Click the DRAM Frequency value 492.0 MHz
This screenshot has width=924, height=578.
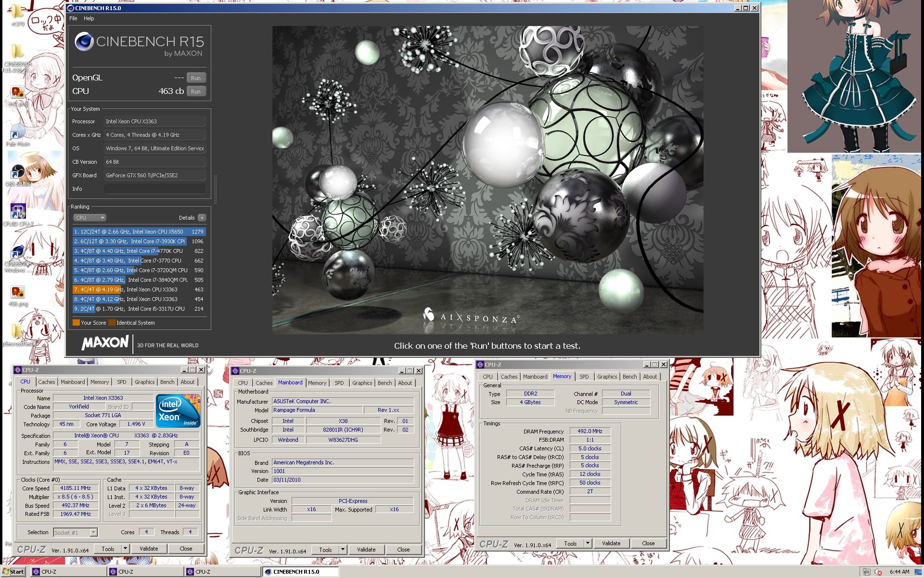point(590,431)
